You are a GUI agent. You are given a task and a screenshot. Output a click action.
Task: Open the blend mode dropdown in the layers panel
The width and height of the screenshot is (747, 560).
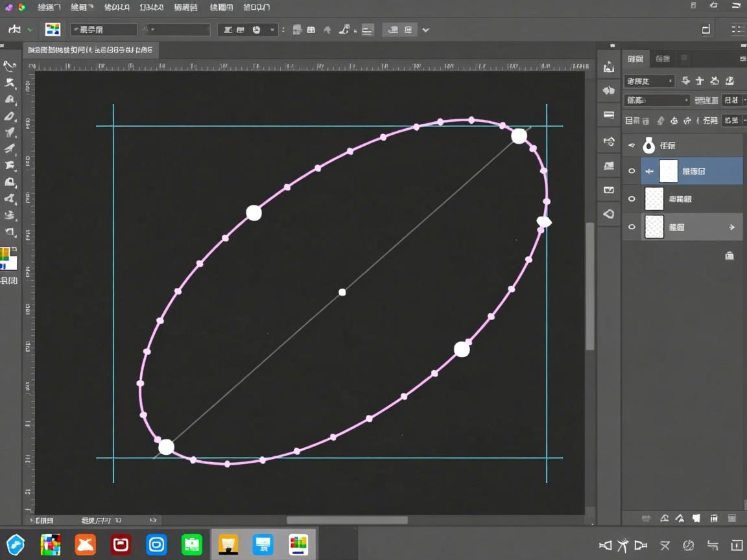tap(657, 100)
